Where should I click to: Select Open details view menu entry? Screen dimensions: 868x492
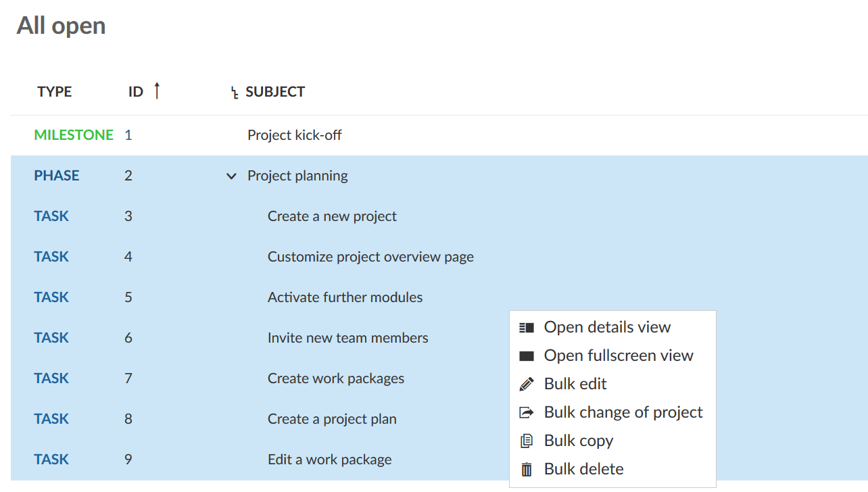click(607, 328)
